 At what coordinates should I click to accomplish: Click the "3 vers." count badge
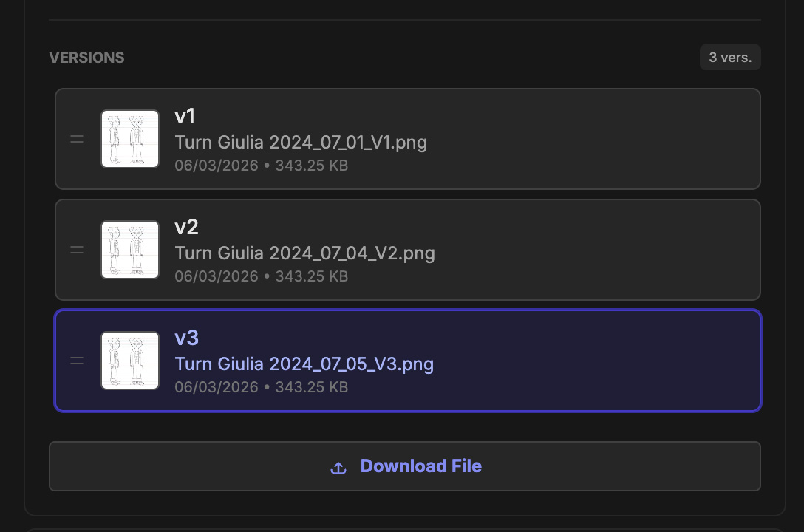[x=730, y=58]
